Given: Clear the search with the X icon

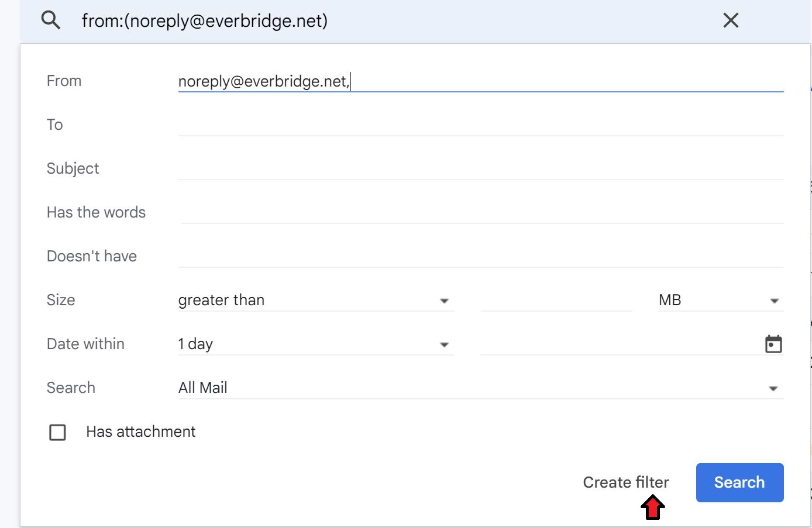Looking at the screenshot, I should pyautogui.click(x=731, y=20).
